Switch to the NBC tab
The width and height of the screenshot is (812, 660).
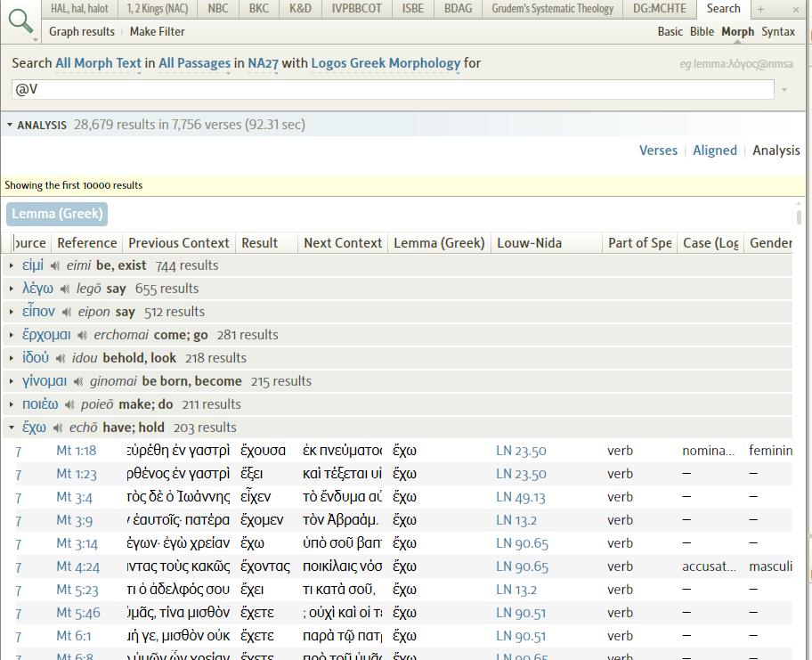[x=217, y=8]
